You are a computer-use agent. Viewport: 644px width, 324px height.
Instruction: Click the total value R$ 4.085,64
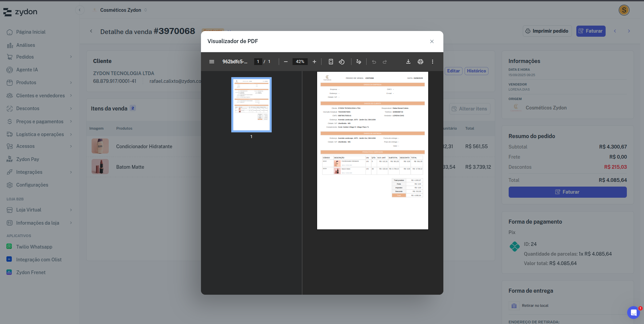coord(613,180)
